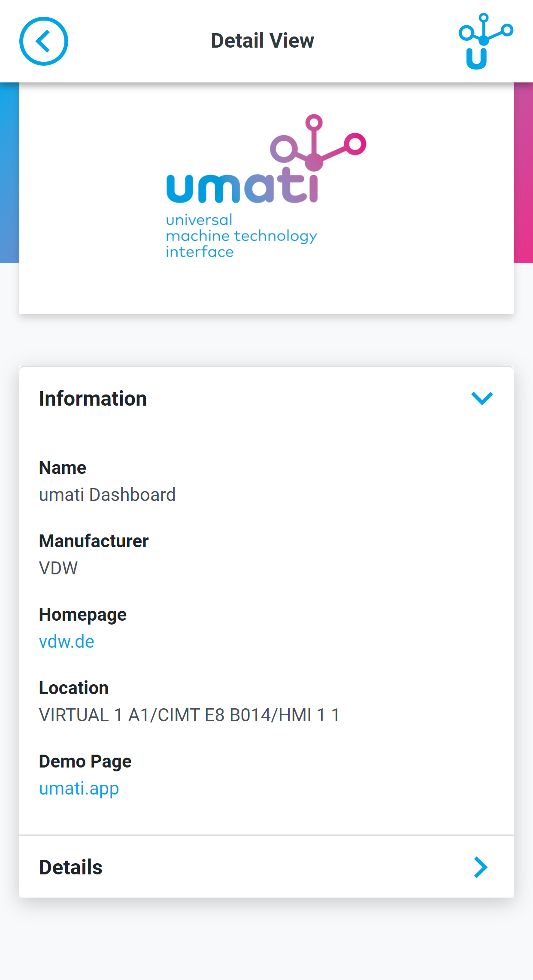Open the vdw.de homepage link
Screen dimensions: 533x980
coord(67,641)
